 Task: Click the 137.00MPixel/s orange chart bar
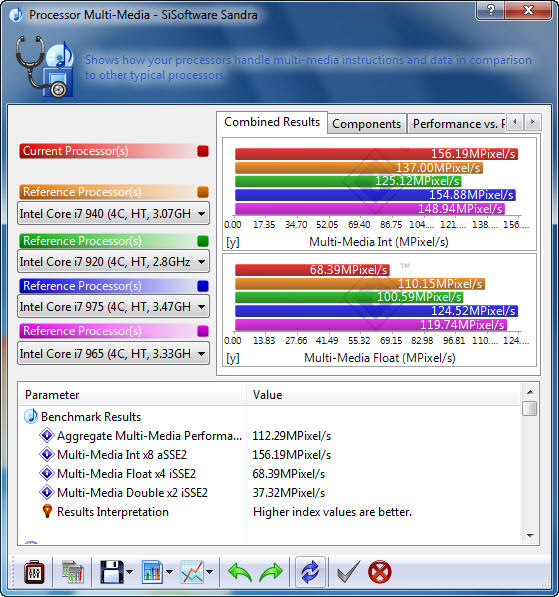pyautogui.click(x=359, y=168)
